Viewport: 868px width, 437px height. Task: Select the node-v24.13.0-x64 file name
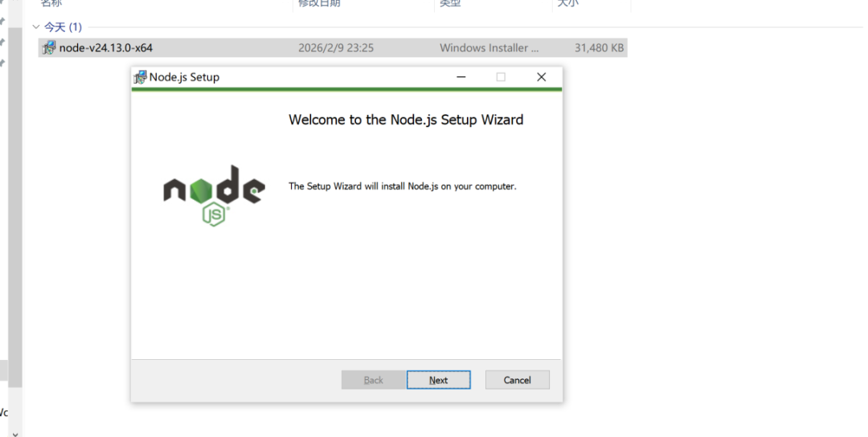106,47
